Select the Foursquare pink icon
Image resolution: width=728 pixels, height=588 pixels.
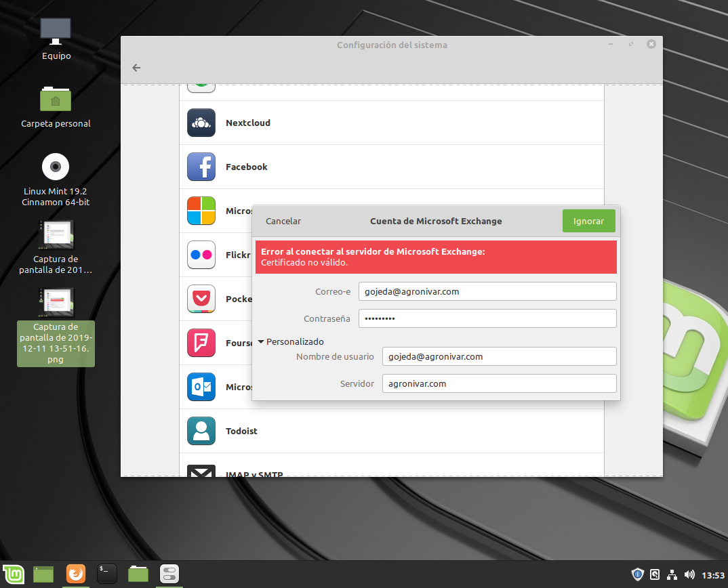(x=201, y=343)
